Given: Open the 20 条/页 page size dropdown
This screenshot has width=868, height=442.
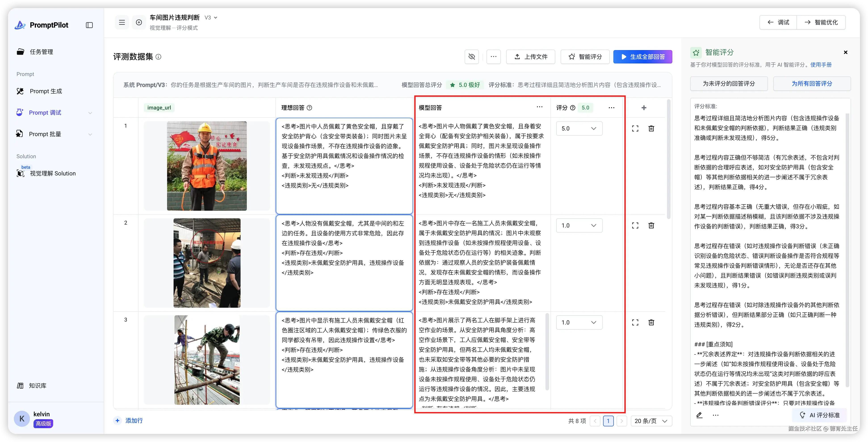Looking at the screenshot, I should click(x=651, y=421).
